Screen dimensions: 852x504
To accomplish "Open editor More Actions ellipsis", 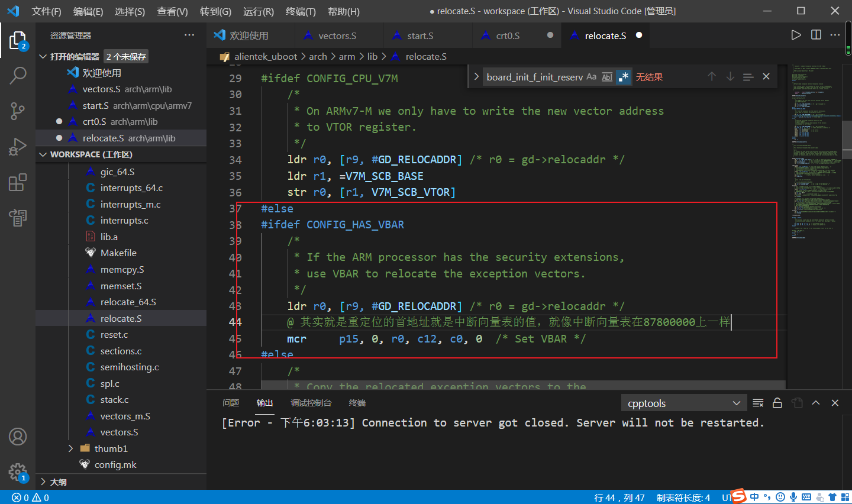I will pos(835,35).
